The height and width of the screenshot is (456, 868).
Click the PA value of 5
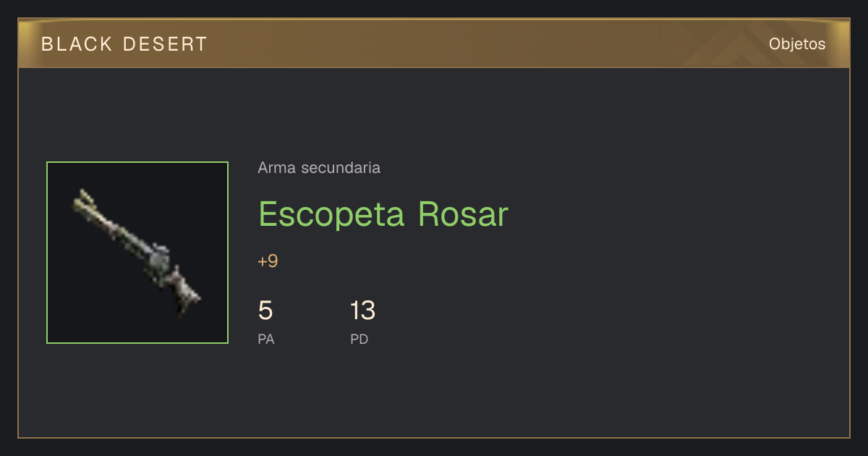(265, 311)
